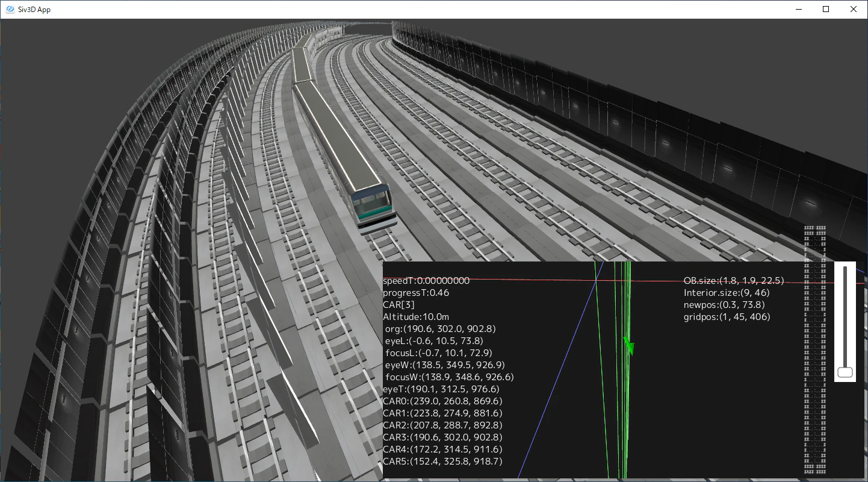Click the 'Siv3D App' window title text

(x=35, y=10)
